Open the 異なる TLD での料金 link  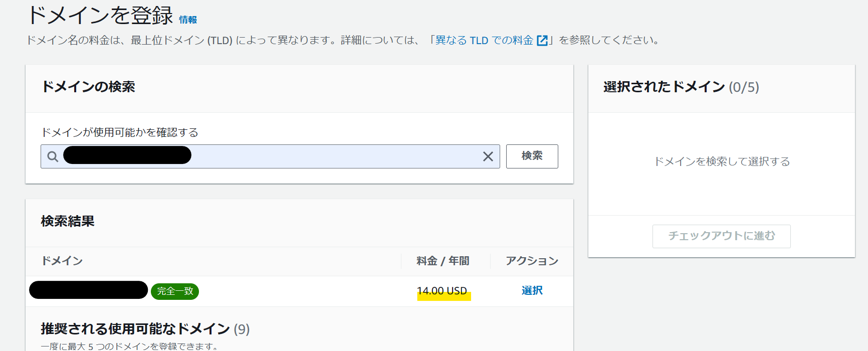coord(484,40)
